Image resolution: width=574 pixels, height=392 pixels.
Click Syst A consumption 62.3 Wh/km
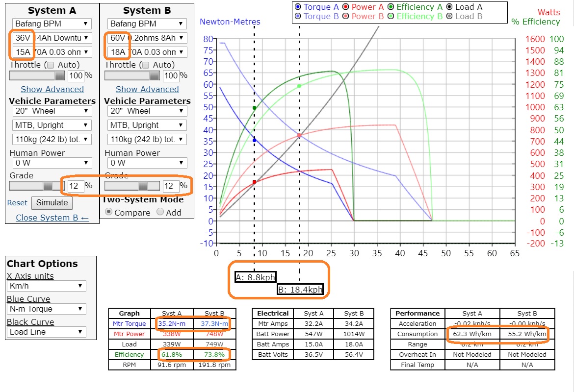pos(472,334)
